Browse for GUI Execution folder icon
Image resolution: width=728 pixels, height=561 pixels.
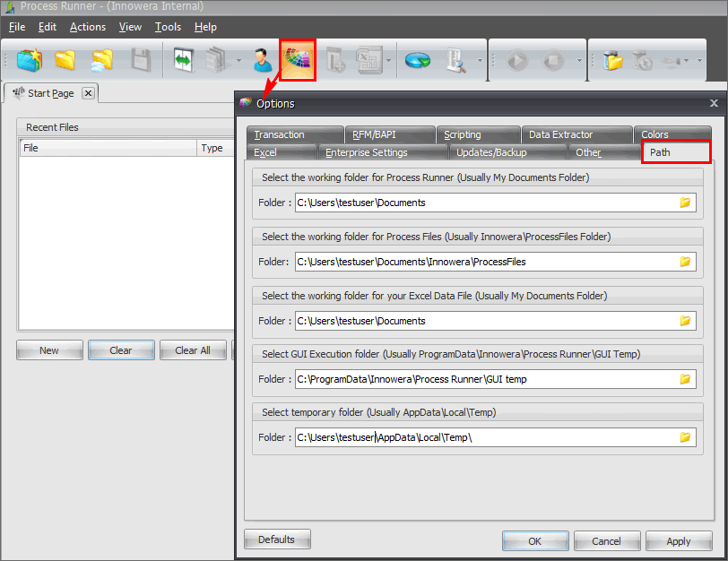(x=685, y=379)
